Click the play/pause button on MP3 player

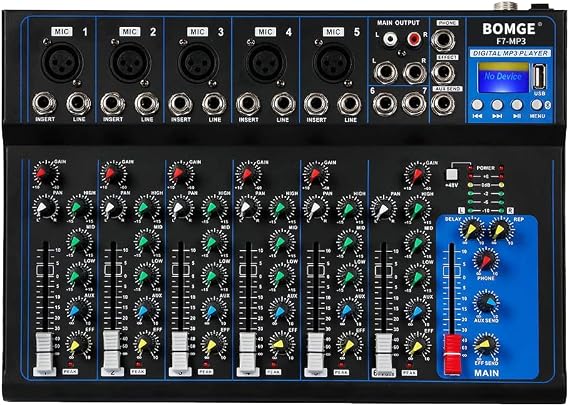pyautogui.click(x=517, y=105)
